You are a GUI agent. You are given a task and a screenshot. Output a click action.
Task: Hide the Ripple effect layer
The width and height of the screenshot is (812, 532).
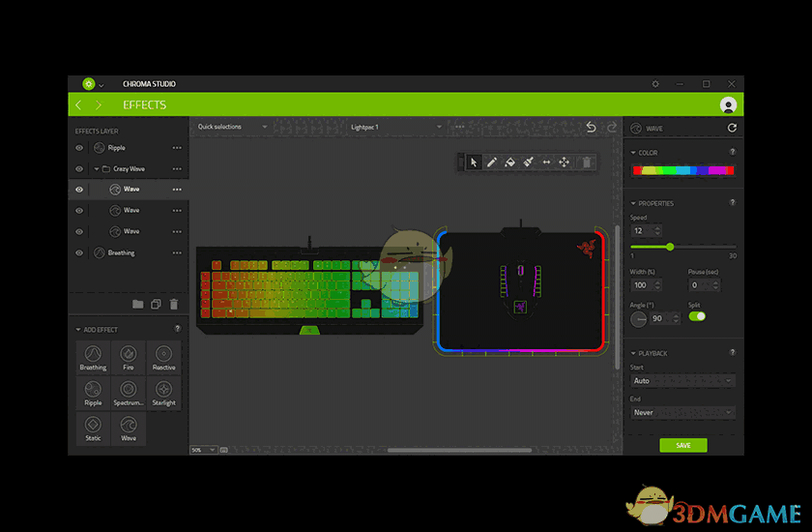coord(79,148)
